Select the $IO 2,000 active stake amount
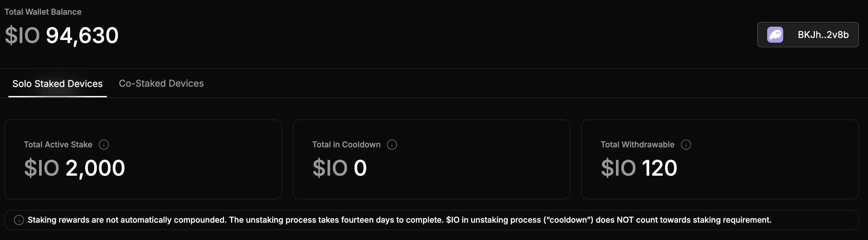868x240 pixels. [x=74, y=168]
